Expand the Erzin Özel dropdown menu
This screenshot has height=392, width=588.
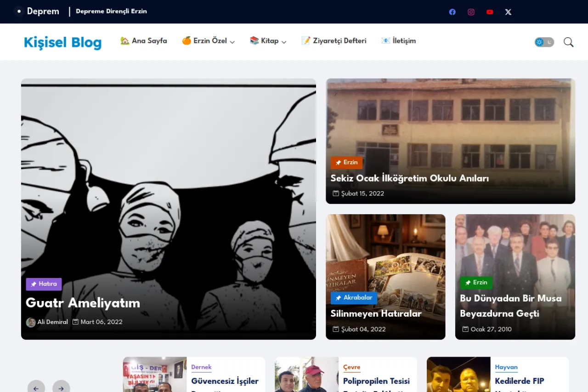tap(208, 41)
